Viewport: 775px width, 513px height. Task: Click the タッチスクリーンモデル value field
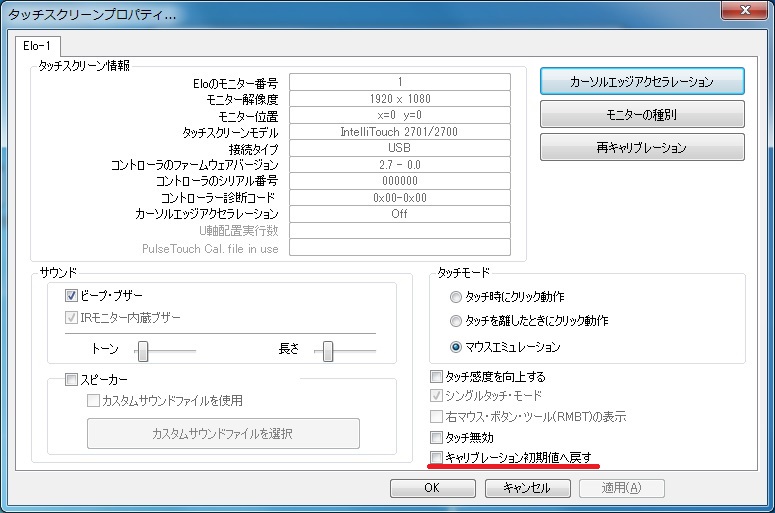399,132
